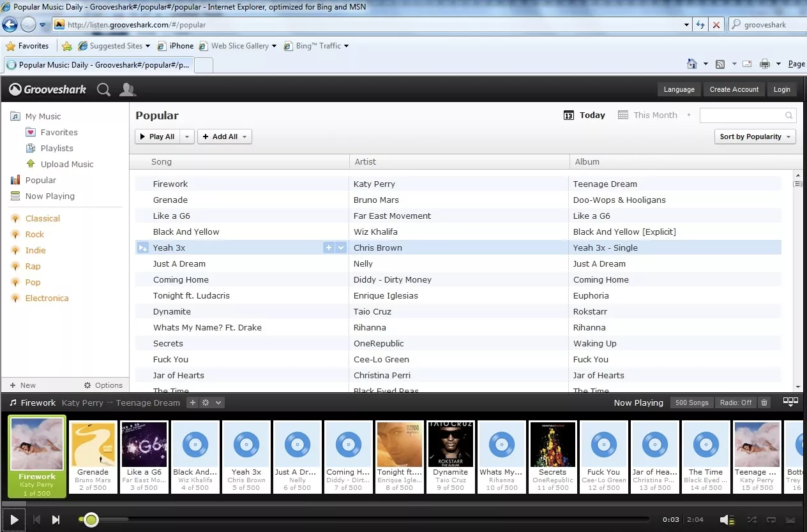The height and width of the screenshot is (532, 807).
Task: Open the Sort by Popularity dropdown
Action: pos(755,137)
